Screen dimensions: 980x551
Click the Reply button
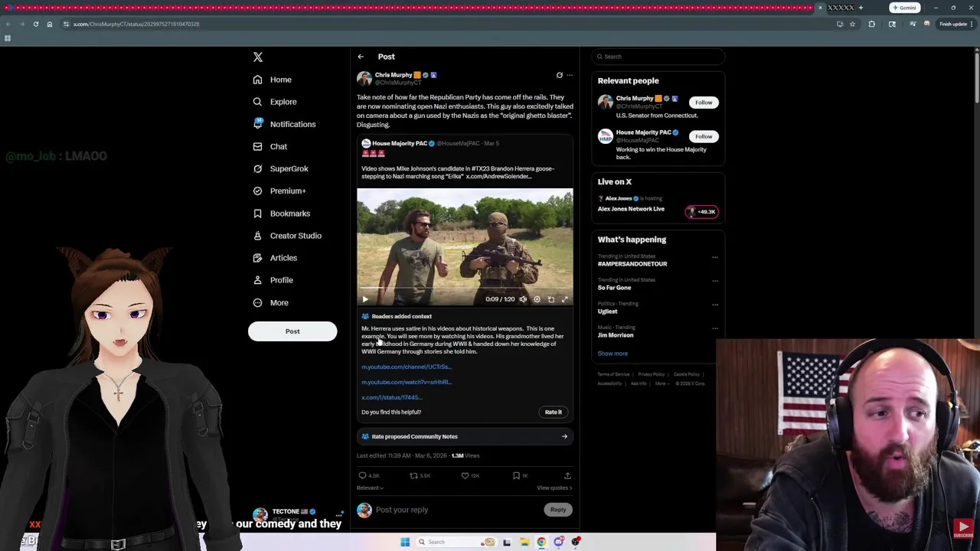558,510
